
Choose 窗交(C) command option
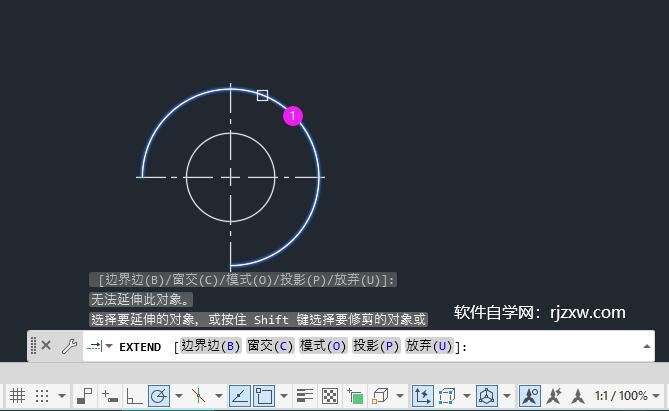tap(270, 346)
